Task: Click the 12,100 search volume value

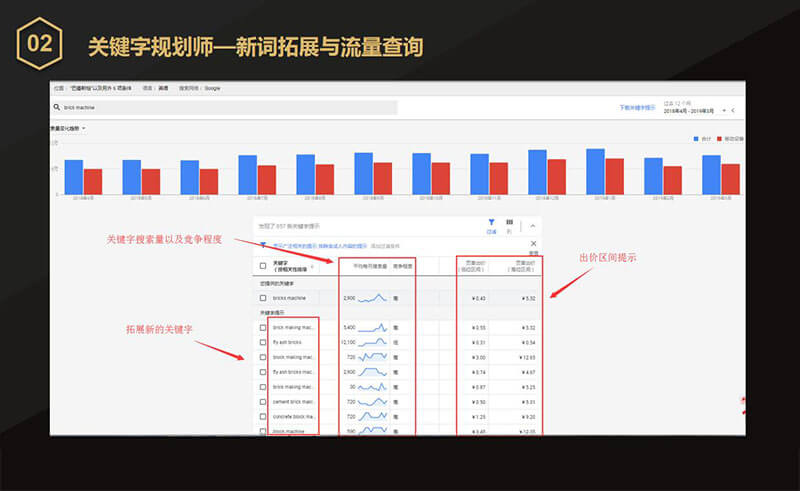Action: [348, 342]
